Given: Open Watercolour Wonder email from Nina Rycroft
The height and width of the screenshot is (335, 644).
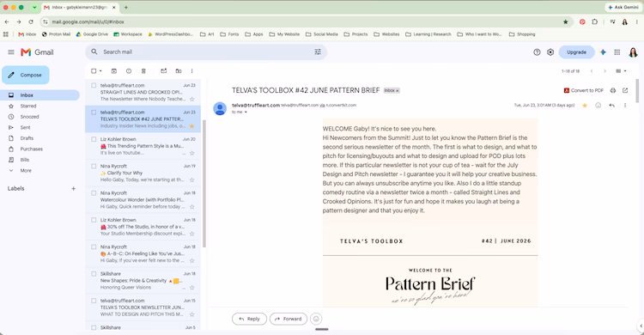Looking at the screenshot, I should click(x=143, y=200).
